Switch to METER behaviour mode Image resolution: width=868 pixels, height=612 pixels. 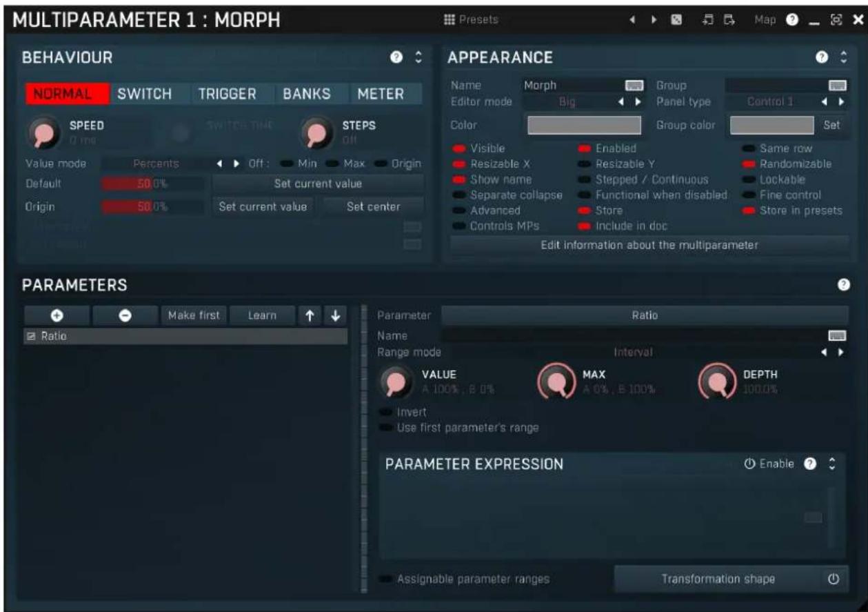tap(381, 94)
